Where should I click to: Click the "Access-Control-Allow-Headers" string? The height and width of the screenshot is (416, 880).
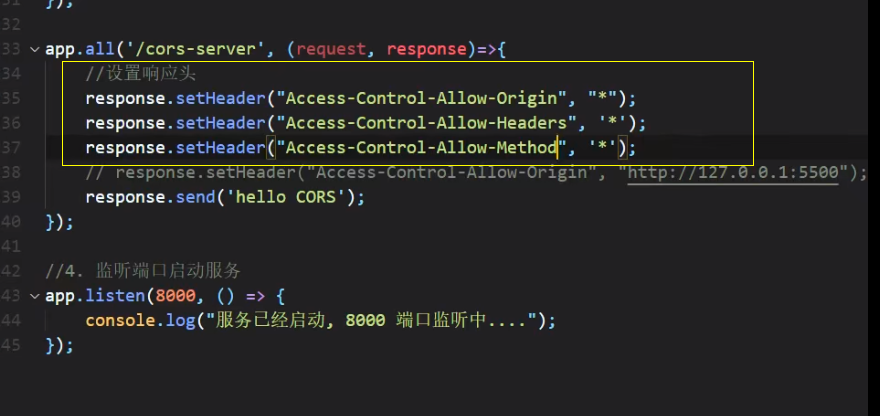pos(427,124)
